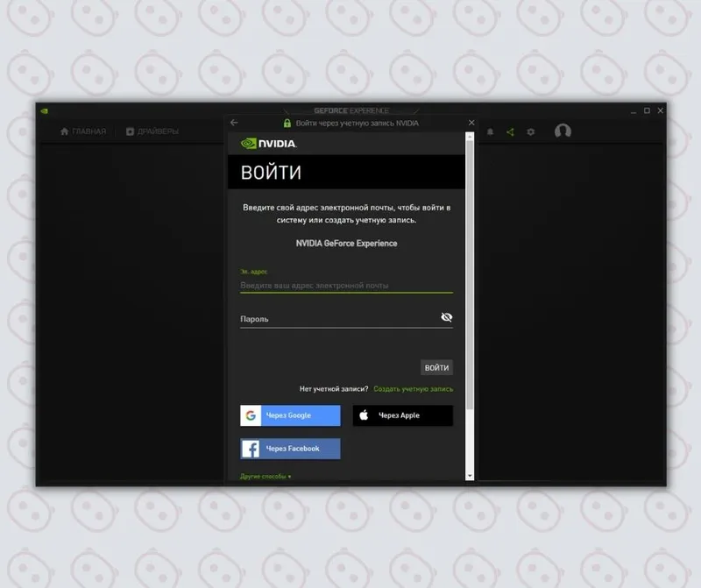This screenshot has height=588, width=701.
Task: Focus the email address input field
Action: pyautogui.click(x=346, y=286)
